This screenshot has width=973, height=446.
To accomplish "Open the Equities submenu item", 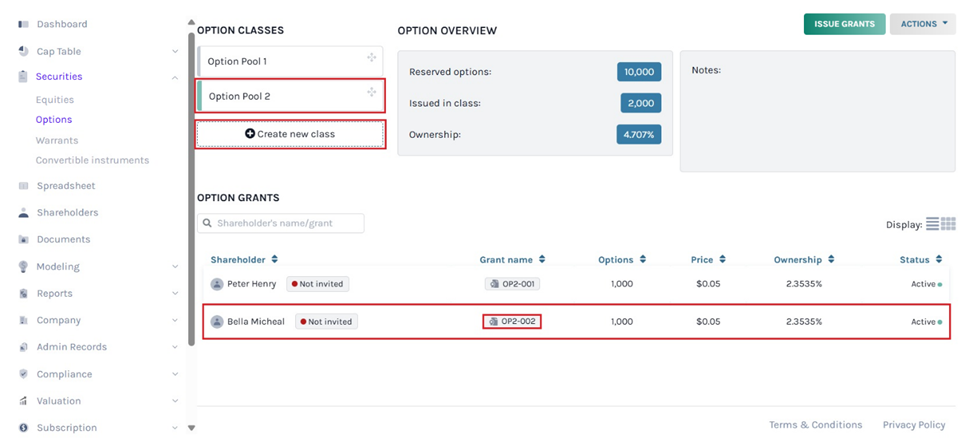I will point(55,100).
